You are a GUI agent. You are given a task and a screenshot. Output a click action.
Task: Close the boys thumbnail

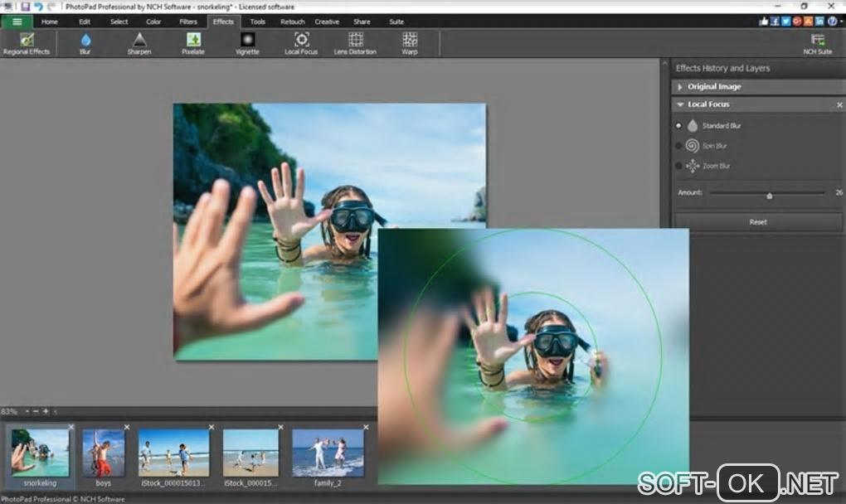pyautogui.click(x=127, y=427)
